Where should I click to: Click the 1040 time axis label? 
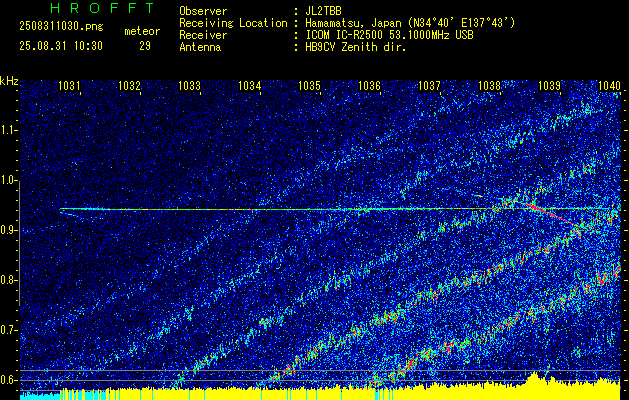click(609, 85)
